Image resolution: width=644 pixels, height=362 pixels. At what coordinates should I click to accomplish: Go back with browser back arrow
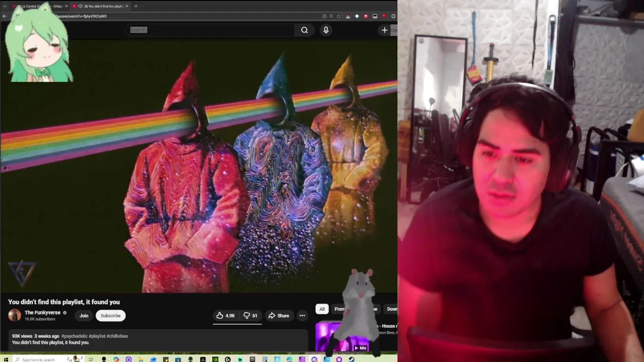point(5,16)
